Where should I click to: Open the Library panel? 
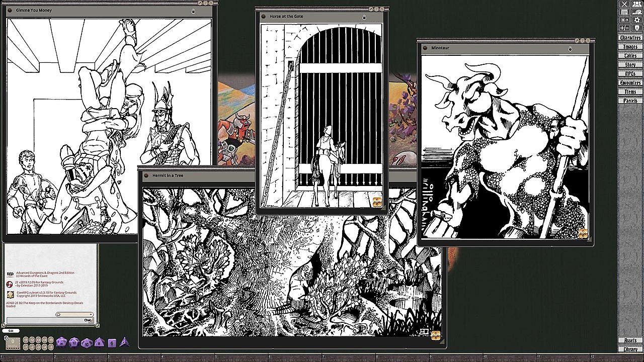pos(630,349)
